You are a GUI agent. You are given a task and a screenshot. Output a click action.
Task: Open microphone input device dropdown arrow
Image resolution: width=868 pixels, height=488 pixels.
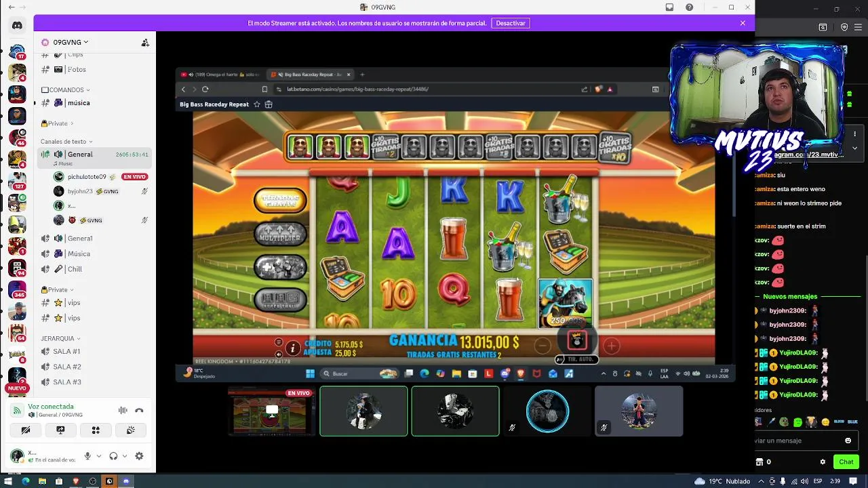(x=99, y=456)
